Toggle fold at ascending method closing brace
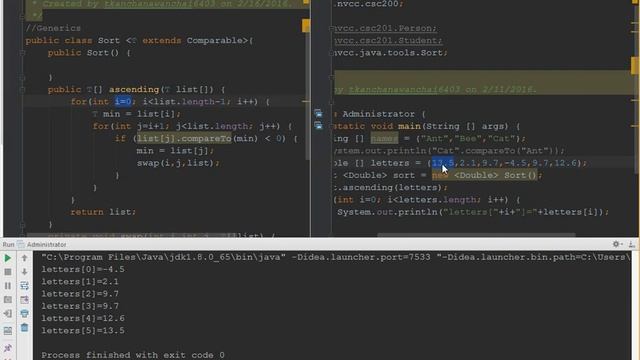640x360 pixels. 22,224
